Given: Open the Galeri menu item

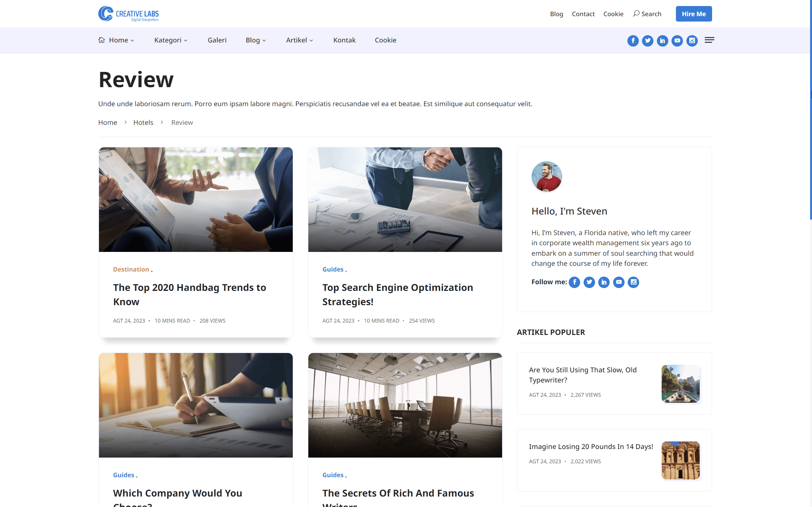Looking at the screenshot, I should [217, 40].
